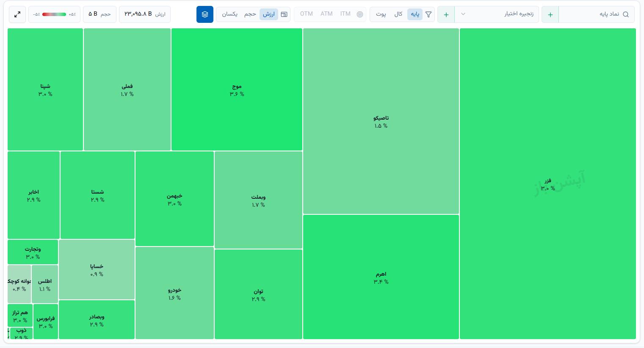Toggle the ATM moneyness filter
644x348 pixels.
click(x=326, y=14)
